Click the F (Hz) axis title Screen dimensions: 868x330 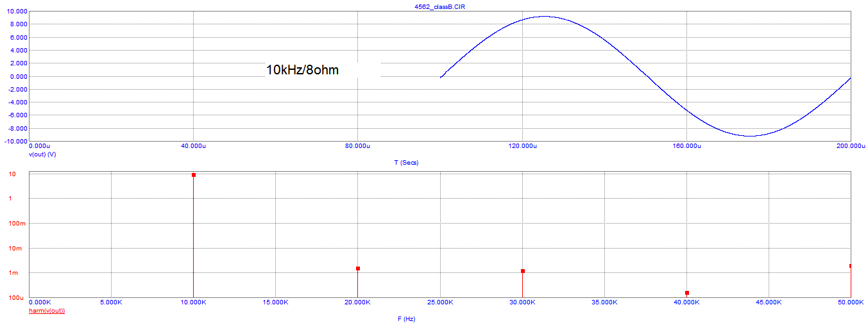pos(406,318)
